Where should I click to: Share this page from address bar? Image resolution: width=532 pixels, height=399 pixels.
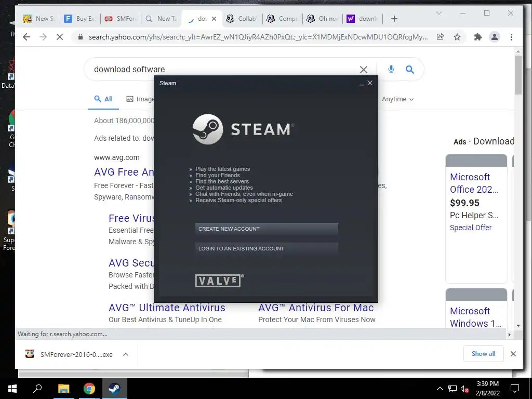[x=441, y=37]
